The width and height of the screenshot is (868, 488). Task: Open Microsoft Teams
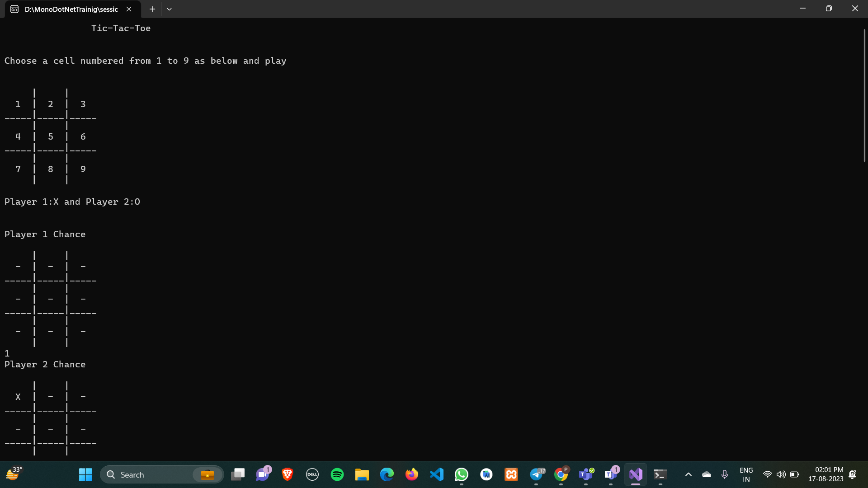(x=586, y=474)
